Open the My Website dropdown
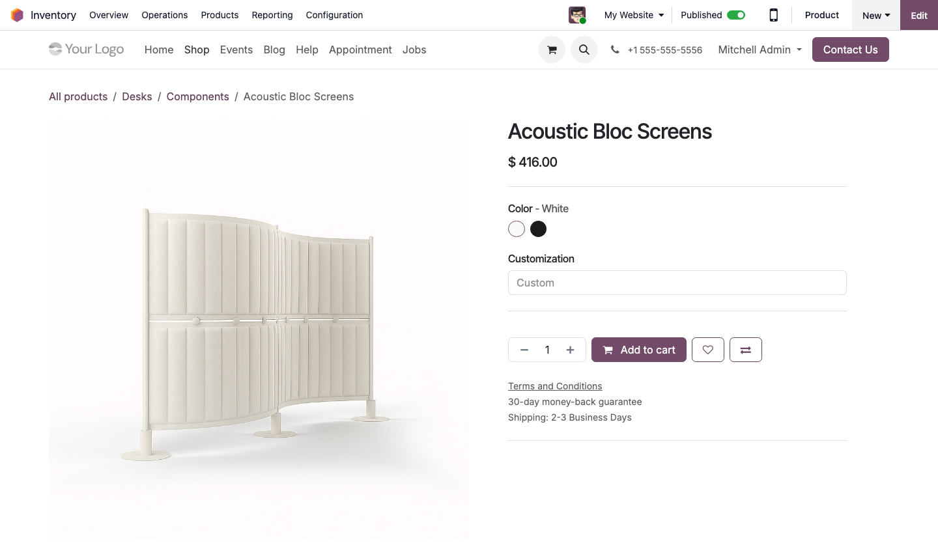The height and width of the screenshot is (560, 938). 634,15
